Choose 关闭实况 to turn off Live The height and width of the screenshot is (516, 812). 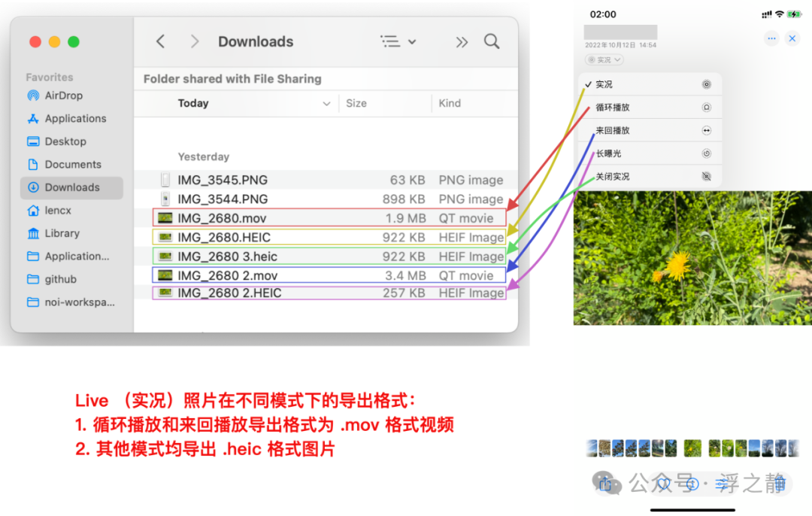(650, 177)
